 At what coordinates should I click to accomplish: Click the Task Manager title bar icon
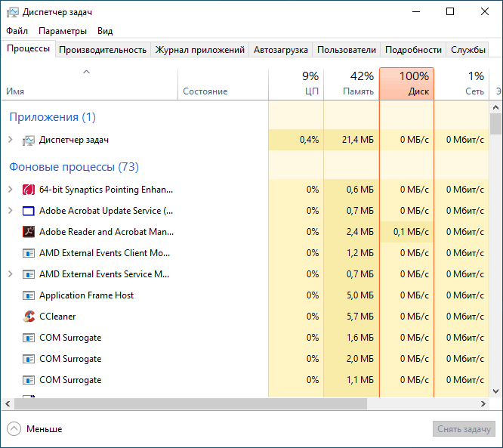pyautogui.click(x=13, y=12)
